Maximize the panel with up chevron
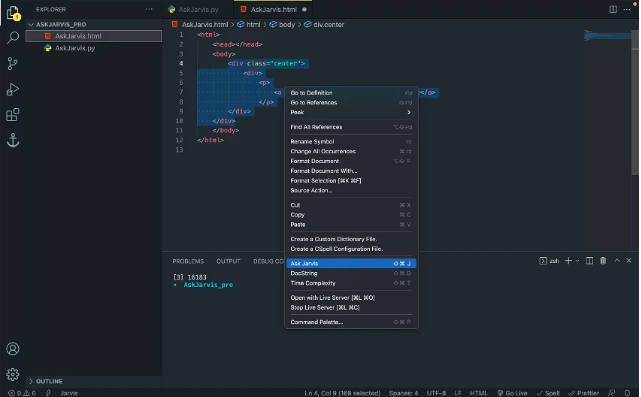The height and width of the screenshot is (397, 641). coord(617,260)
